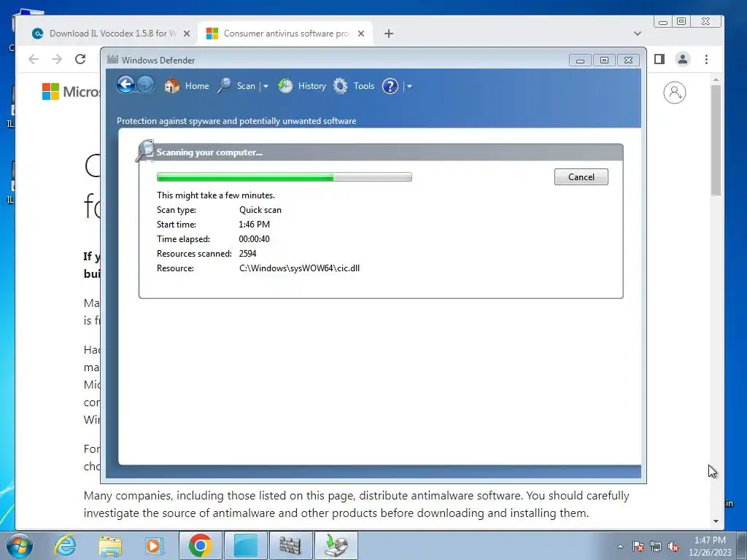Click the Microsoft logo on the page
The image size is (747, 560).
tap(71, 91)
